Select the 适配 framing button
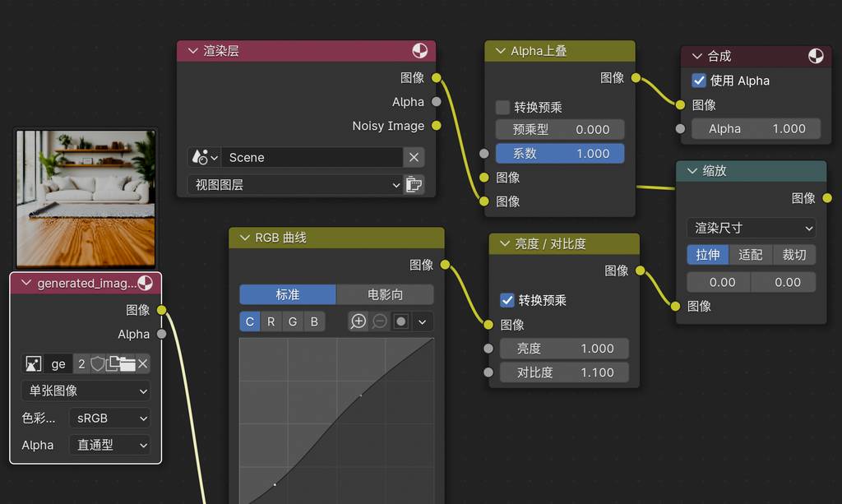This screenshot has width=842, height=504. [x=750, y=255]
